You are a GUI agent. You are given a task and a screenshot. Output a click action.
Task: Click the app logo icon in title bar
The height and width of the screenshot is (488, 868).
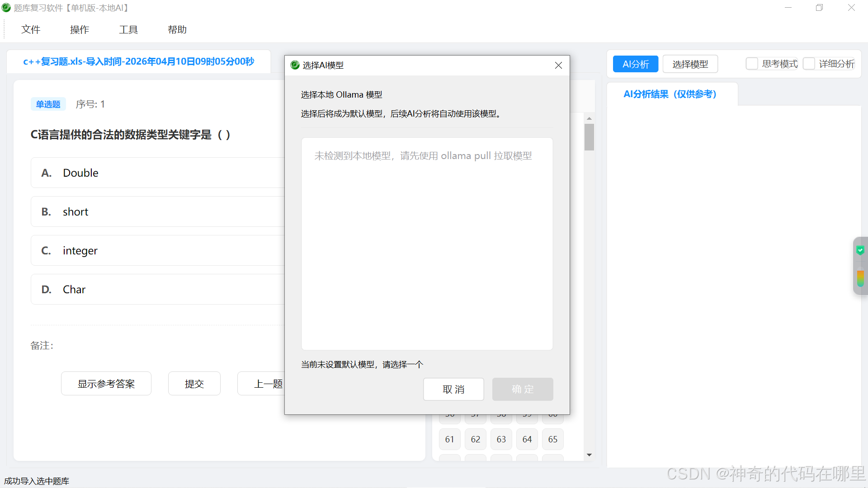pos(6,8)
